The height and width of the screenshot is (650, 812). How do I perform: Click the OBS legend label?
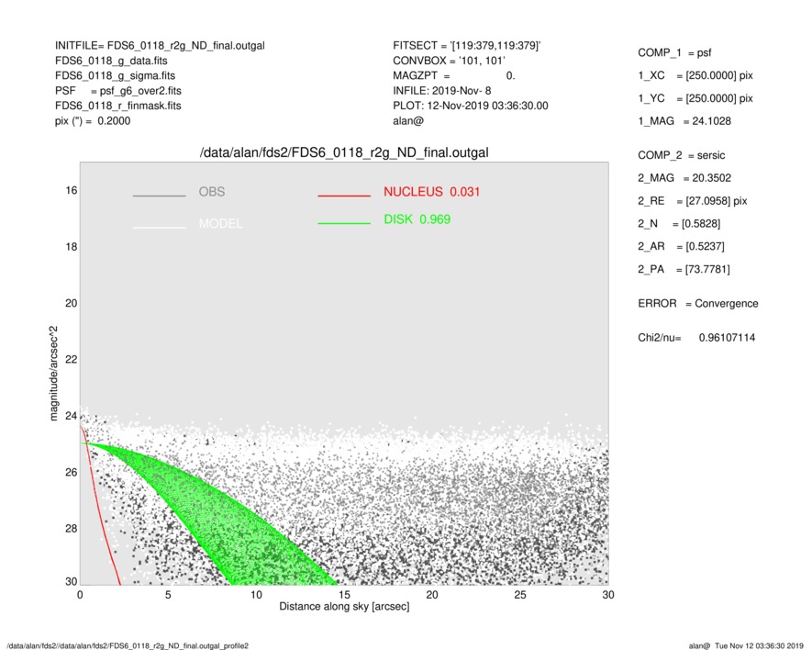(212, 192)
